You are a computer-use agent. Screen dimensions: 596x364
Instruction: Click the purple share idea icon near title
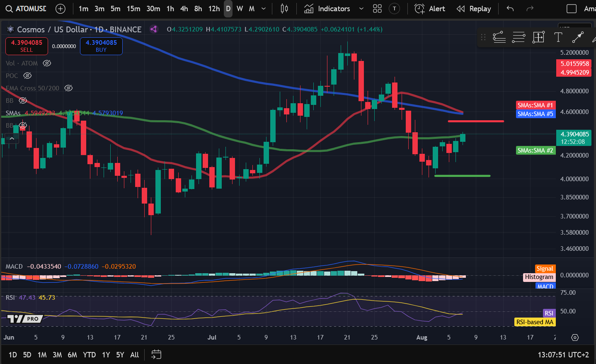click(154, 29)
